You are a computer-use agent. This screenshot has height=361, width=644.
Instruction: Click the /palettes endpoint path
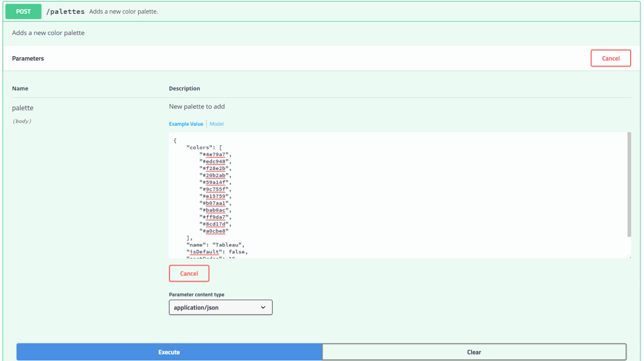pos(65,11)
